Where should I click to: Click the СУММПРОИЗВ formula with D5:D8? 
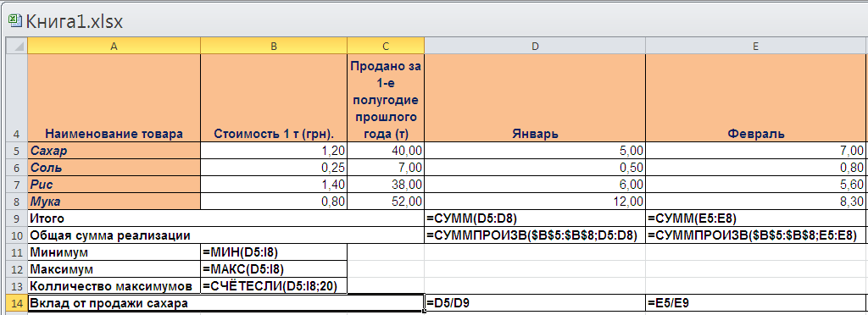535,236
